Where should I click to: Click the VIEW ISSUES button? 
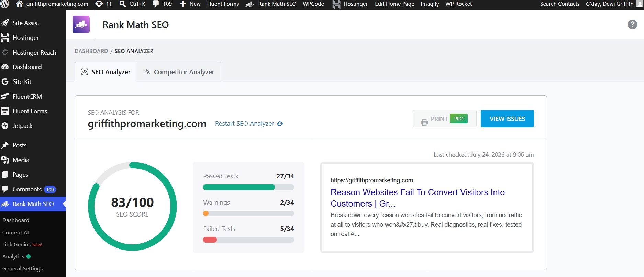click(x=507, y=119)
